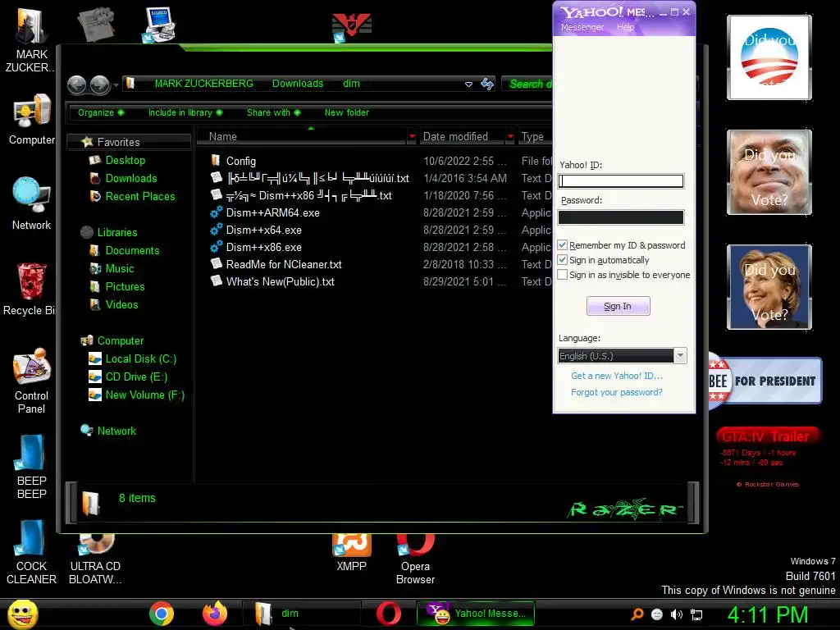Open the Opera Browser desktop shortcut

(x=415, y=558)
